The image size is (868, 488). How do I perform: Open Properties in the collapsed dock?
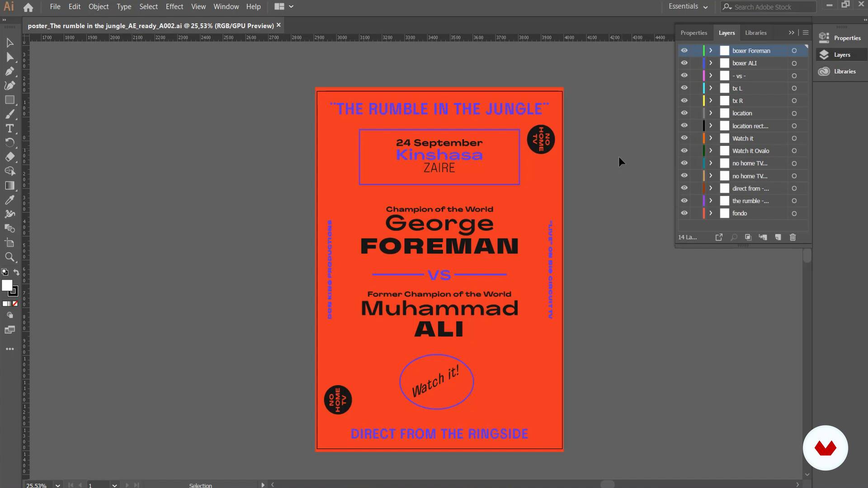click(x=841, y=38)
